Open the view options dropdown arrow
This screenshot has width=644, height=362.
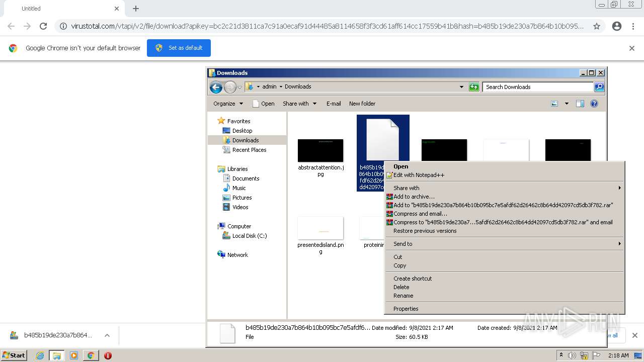(567, 104)
